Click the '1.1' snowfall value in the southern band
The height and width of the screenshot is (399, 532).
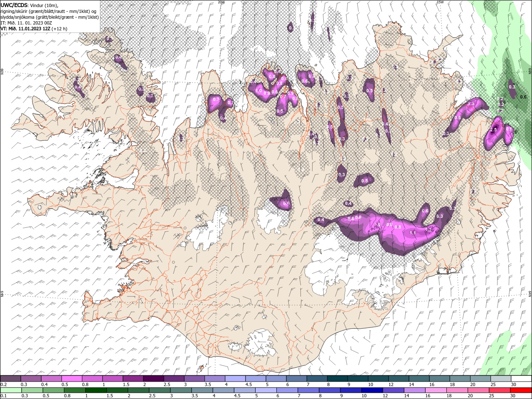point(413,233)
